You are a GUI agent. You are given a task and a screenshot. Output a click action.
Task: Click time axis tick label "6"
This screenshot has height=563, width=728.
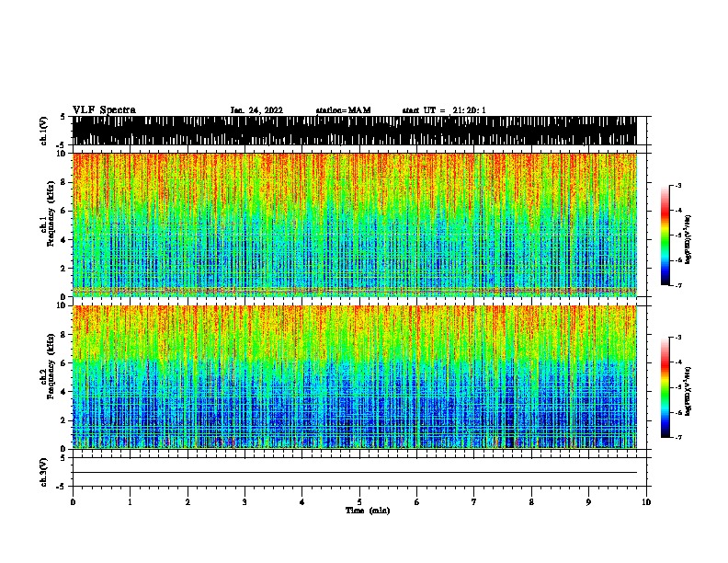pos(417,502)
